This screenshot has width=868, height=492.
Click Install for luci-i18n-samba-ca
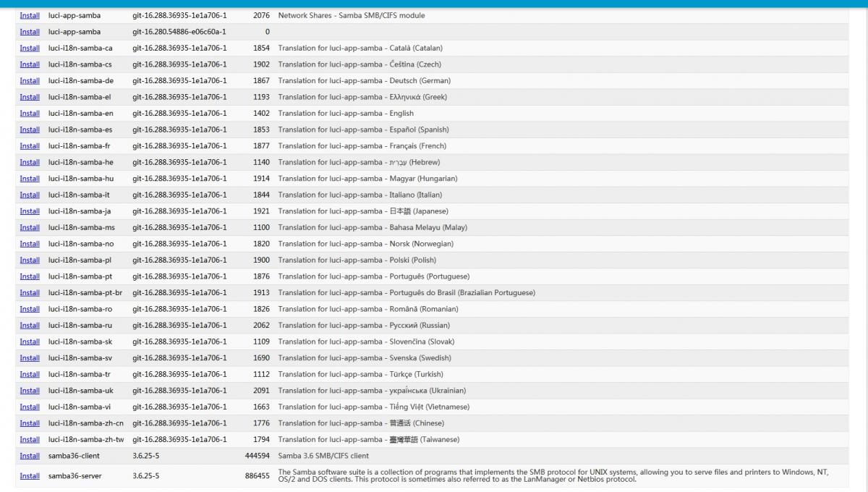coord(30,48)
